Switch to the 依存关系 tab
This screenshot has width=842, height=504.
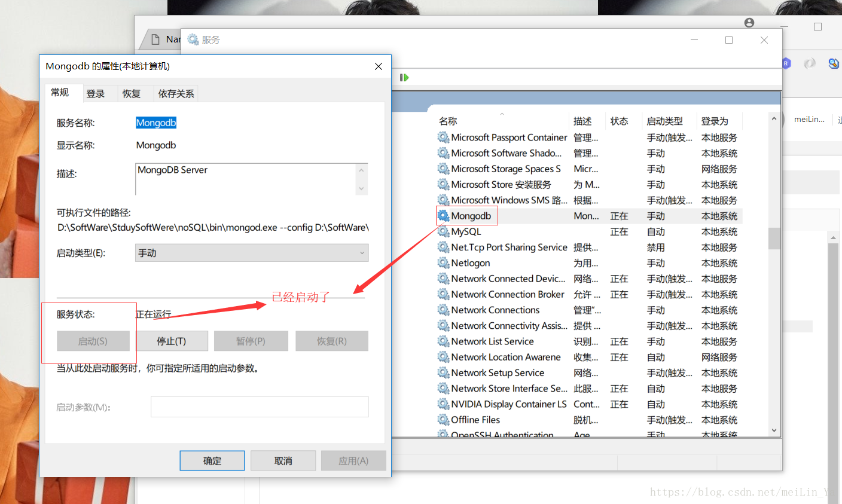click(176, 94)
